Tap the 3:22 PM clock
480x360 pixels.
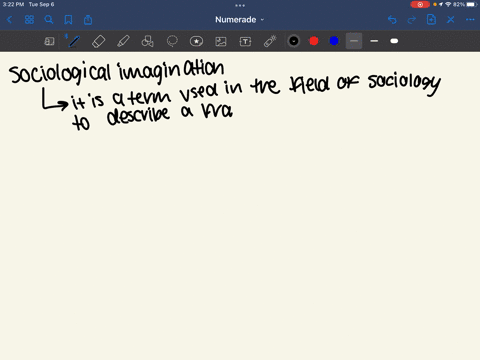[13, 4]
